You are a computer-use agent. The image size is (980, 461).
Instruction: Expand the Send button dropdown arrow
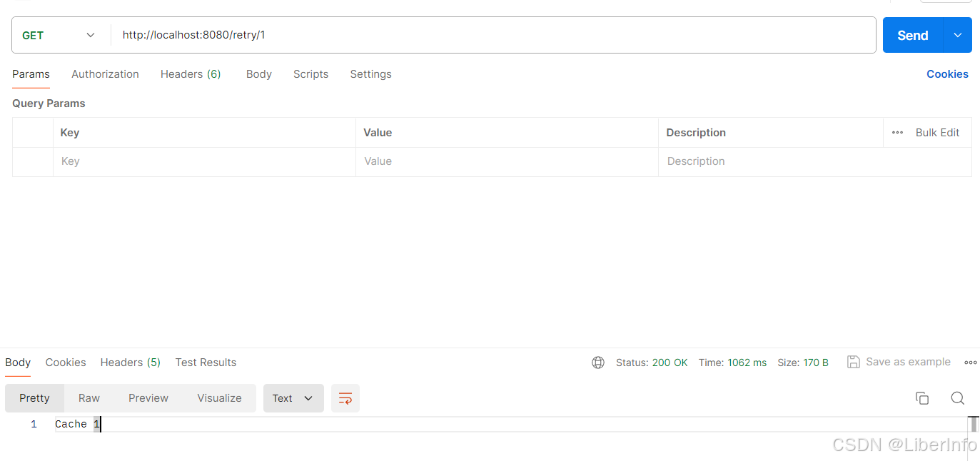pos(957,34)
